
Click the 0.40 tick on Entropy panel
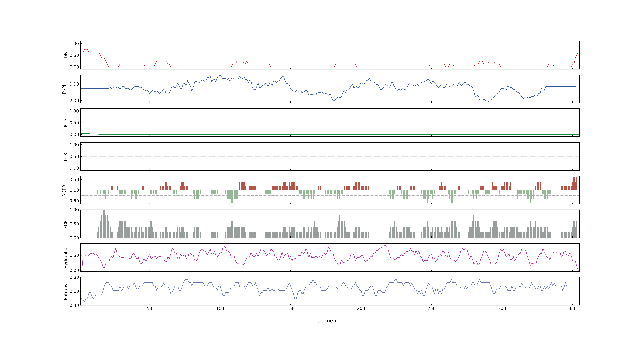(74, 305)
